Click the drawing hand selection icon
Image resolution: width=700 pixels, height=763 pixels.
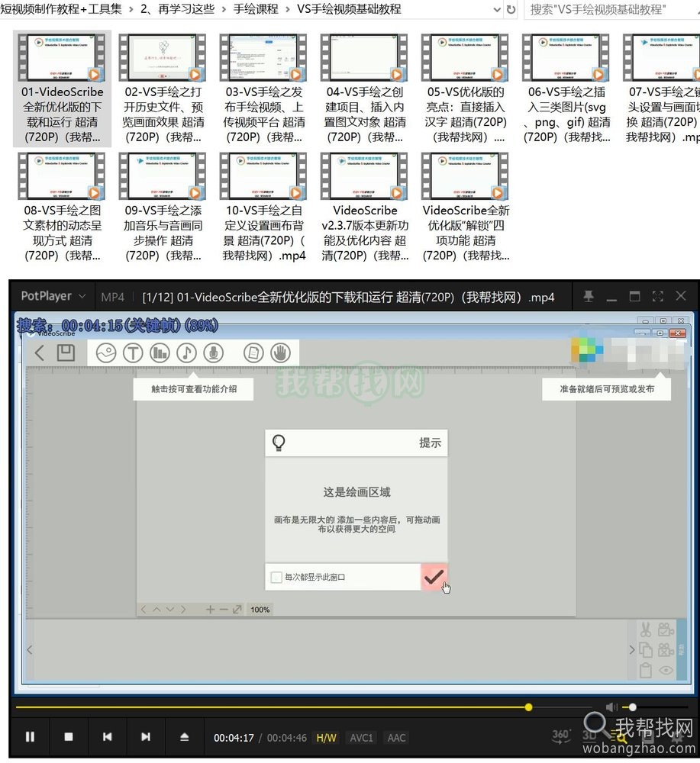click(280, 353)
